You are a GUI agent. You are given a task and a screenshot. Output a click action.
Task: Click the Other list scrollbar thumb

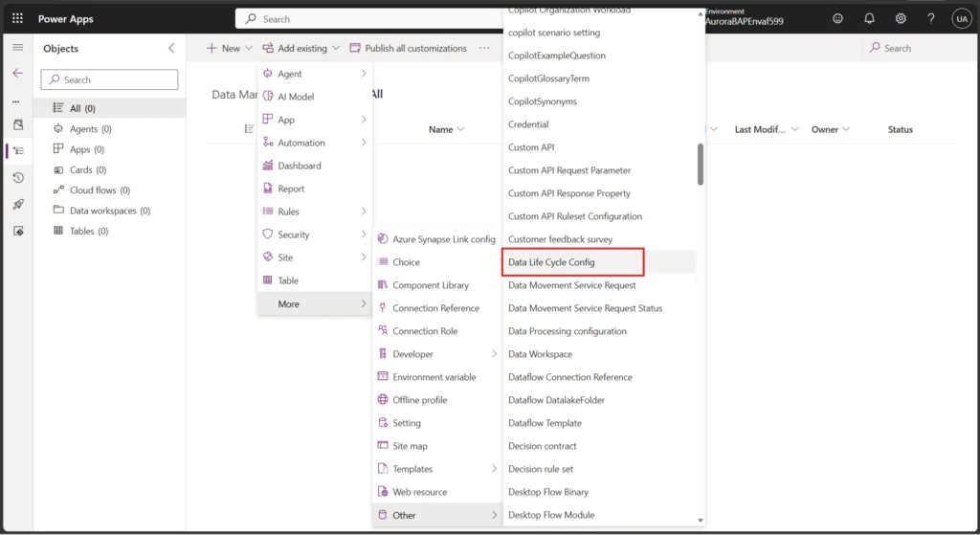(x=700, y=165)
